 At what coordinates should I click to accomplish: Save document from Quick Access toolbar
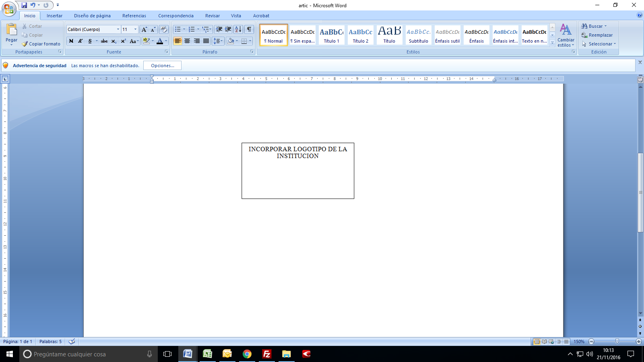(x=24, y=5)
